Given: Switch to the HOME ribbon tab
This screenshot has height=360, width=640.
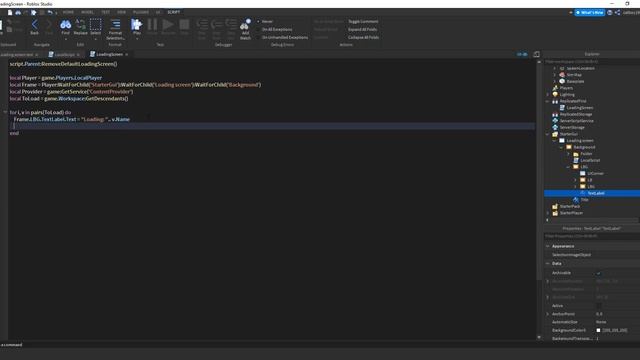Looking at the screenshot, I should (x=68, y=12).
